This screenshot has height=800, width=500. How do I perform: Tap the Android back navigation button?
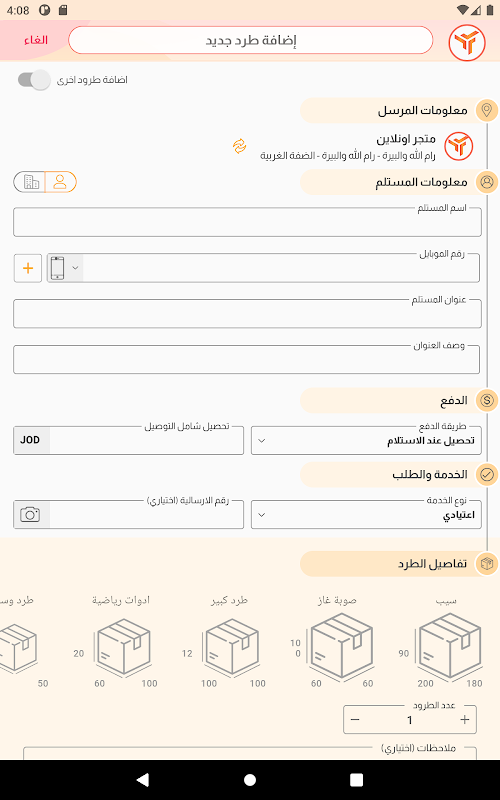tap(143, 779)
